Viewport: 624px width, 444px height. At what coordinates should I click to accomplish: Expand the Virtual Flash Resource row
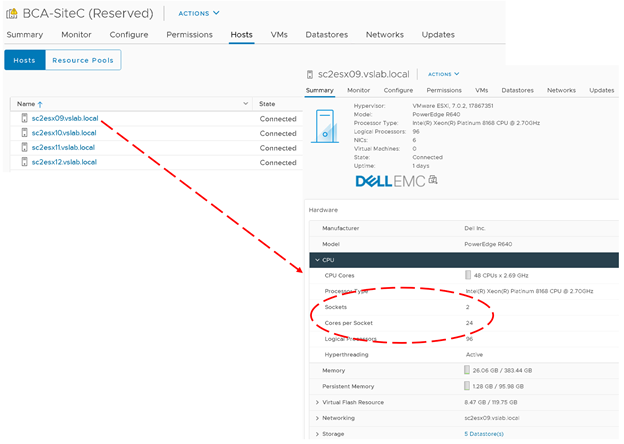pos(317,402)
